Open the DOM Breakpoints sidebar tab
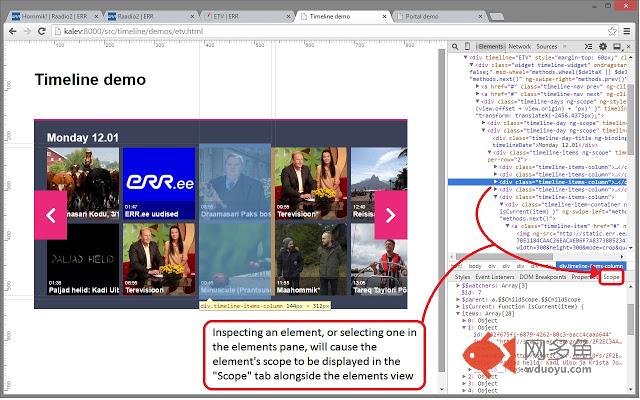This screenshot has width=640, height=400. pos(542,277)
